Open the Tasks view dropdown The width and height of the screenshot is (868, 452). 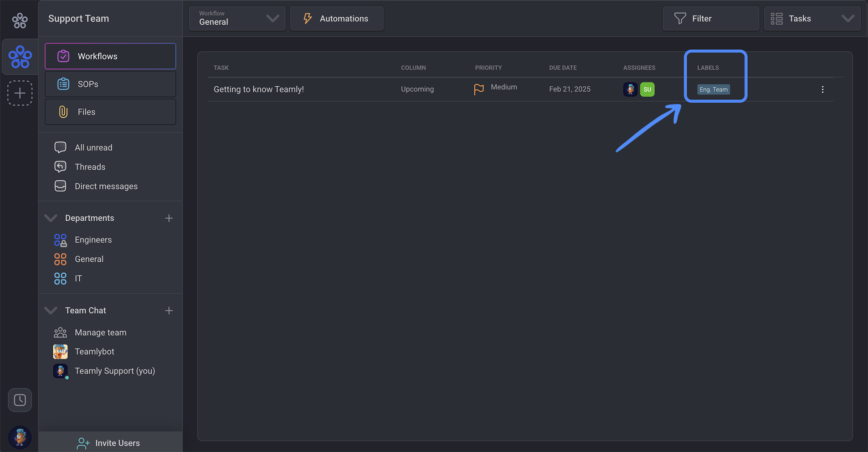[x=812, y=18]
